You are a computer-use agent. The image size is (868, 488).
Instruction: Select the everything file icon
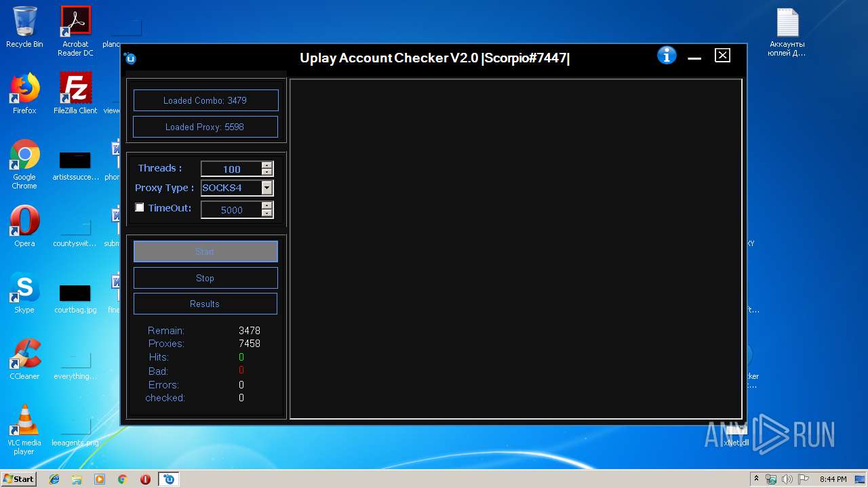[x=75, y=365]
